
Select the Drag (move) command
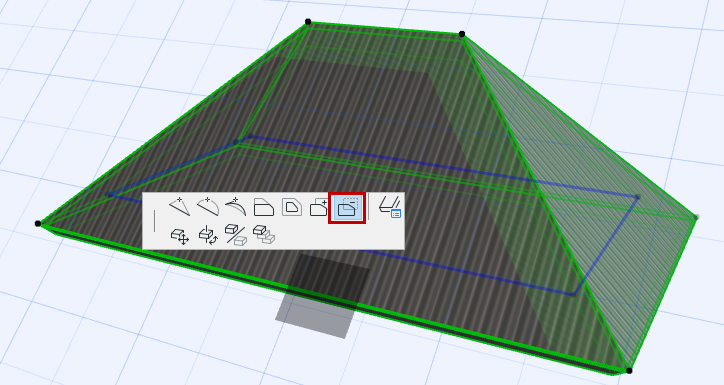click(180, 236)
